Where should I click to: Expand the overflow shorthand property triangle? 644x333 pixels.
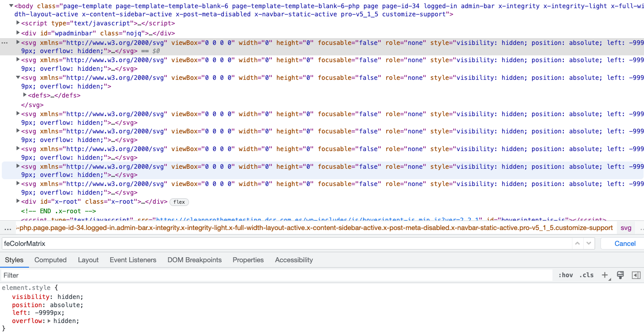click(x=49, y=321)
